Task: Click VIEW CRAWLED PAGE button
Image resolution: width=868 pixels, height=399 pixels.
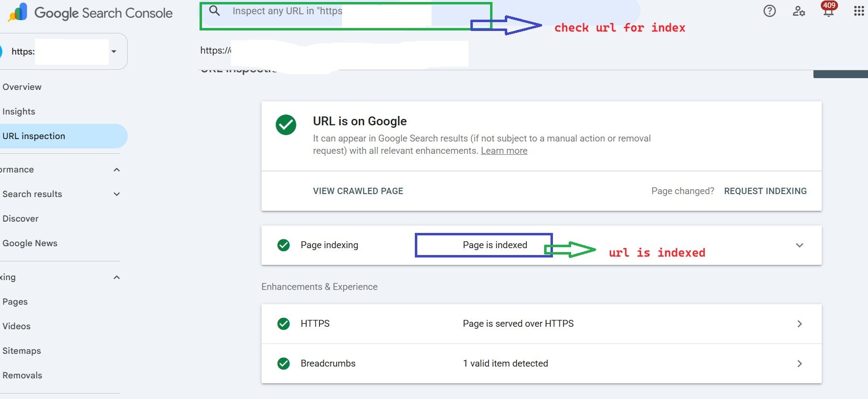Action: pyautogui.click(x=358, y=191)
